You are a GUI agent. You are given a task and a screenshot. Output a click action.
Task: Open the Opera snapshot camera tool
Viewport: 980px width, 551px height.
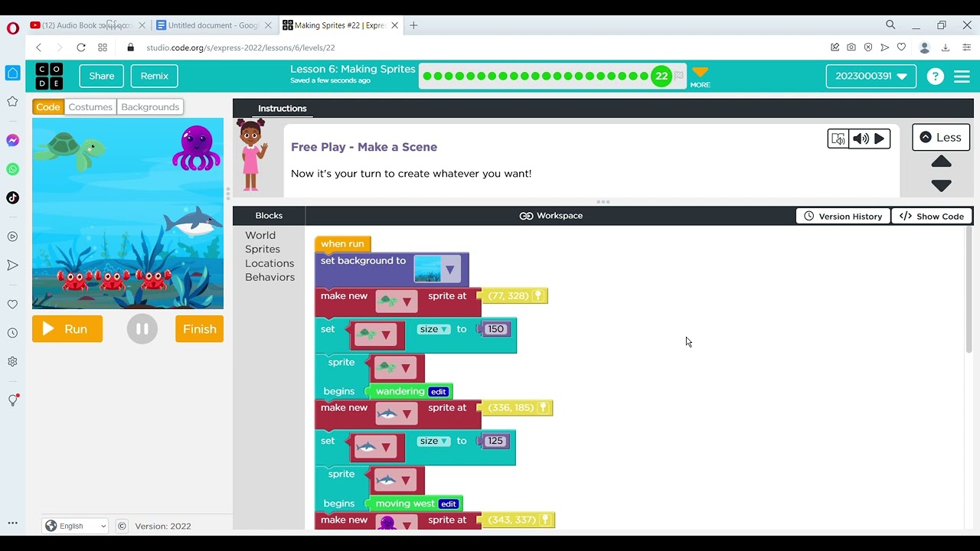tap(851, 47)
